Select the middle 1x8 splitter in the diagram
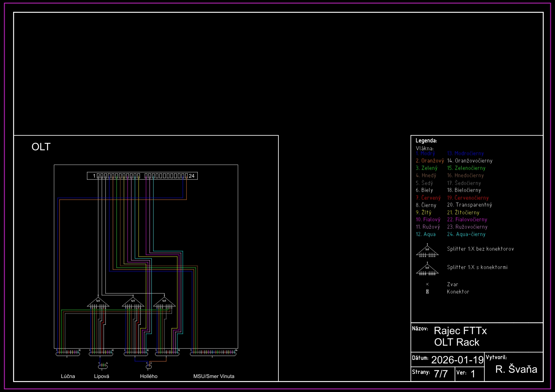 click(133, 302)
